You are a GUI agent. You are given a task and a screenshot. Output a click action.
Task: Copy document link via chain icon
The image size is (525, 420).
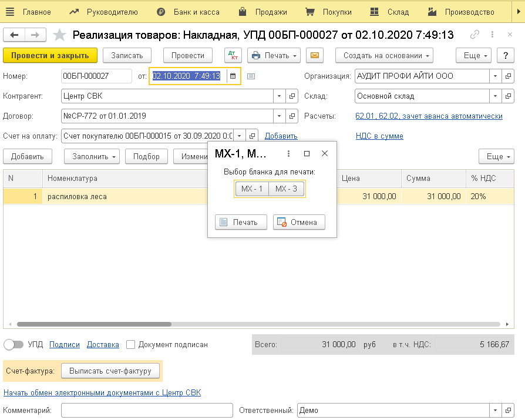(474, 35)
